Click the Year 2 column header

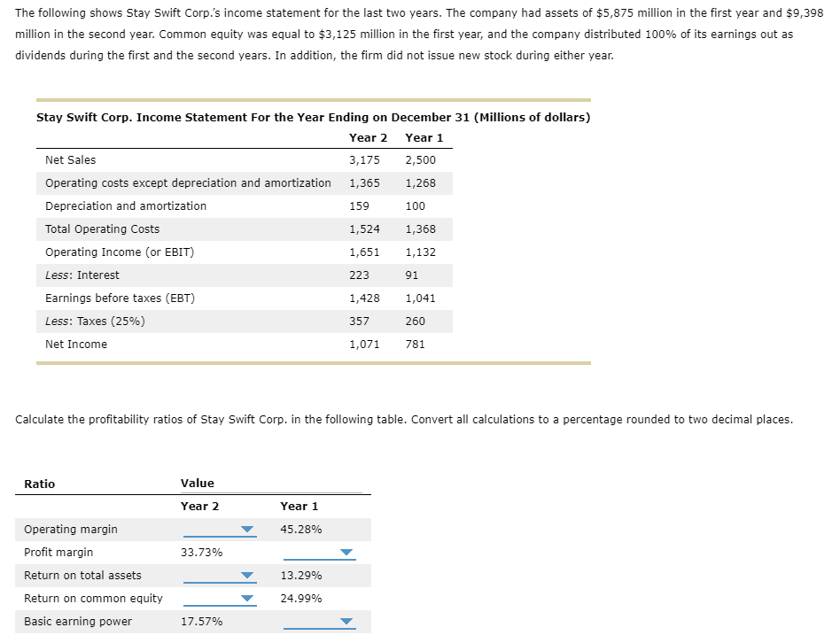point(369,137)
